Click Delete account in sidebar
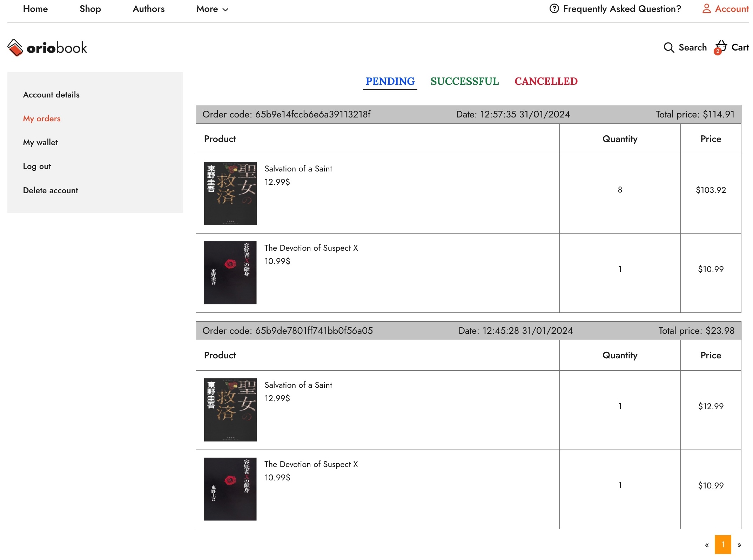This screenshot has width=753, height=560. pyautogui.click(x=51, y=190)
